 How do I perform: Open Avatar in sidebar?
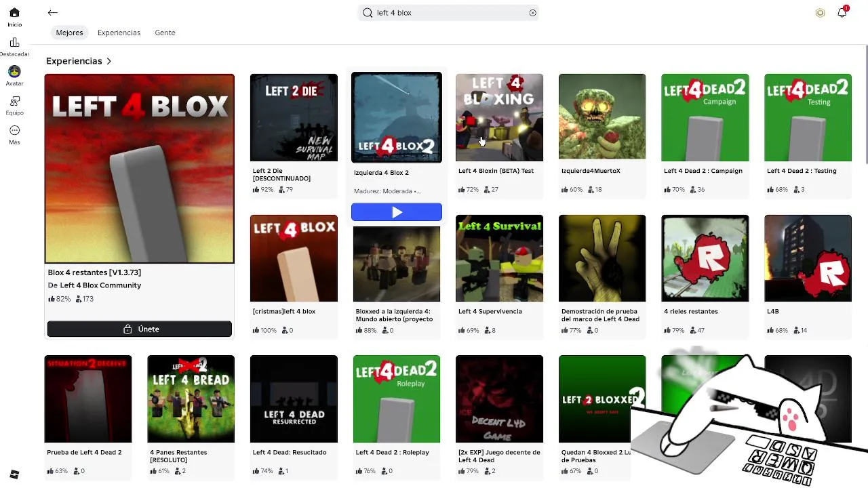pyautogui.click(x=14, y=76)
